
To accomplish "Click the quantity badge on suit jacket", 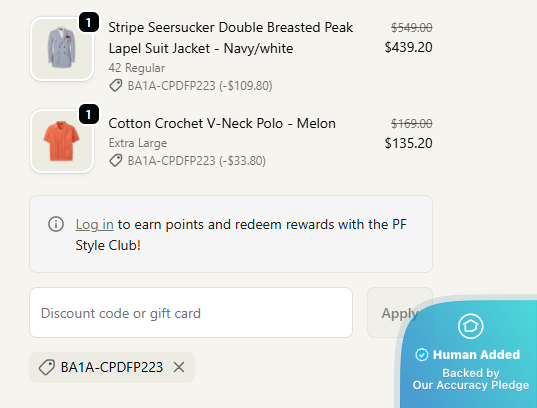I will pos(89,22).
